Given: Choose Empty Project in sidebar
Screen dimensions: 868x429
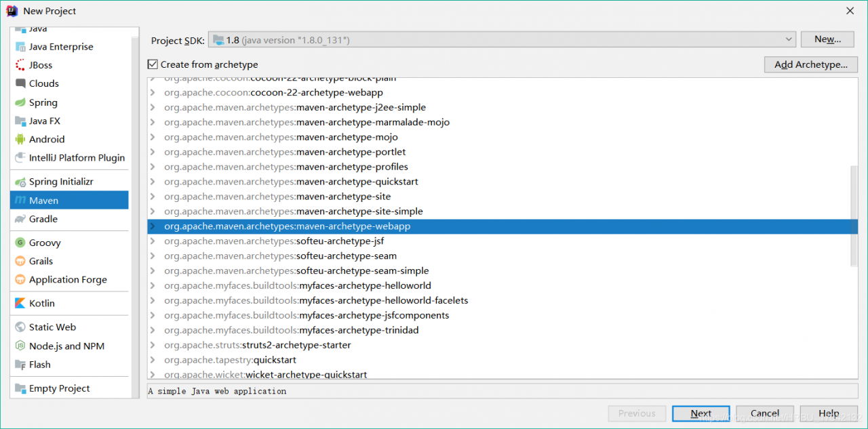Looking at the screenshot, I should 59,388.
